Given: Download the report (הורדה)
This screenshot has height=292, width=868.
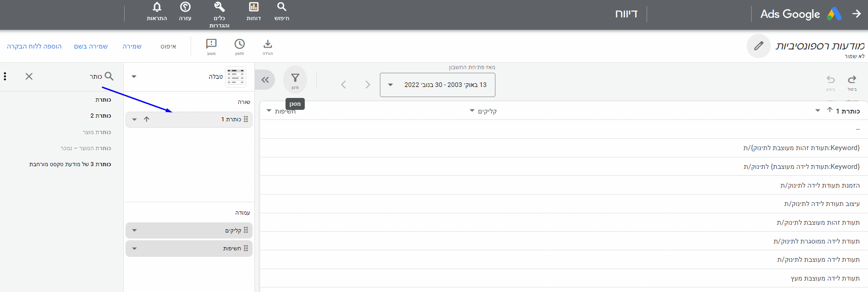Looking at the screenshot, I should coord(268,47).
